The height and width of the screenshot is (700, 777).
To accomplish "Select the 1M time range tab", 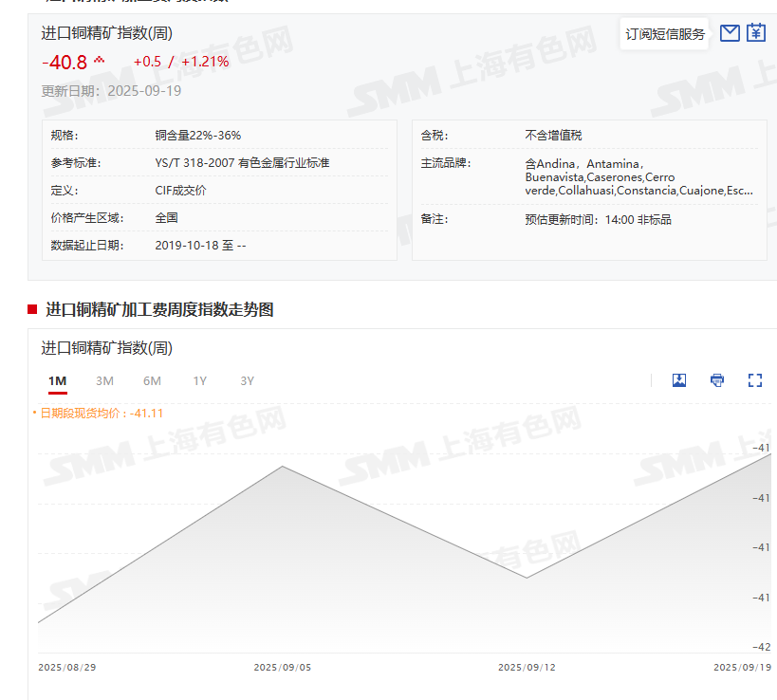I will point(58,381).
